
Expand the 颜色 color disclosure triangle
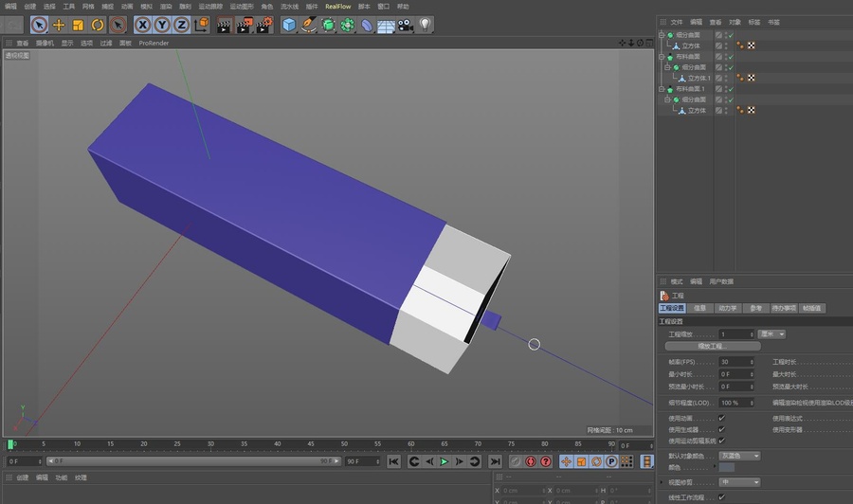[715, 467]
